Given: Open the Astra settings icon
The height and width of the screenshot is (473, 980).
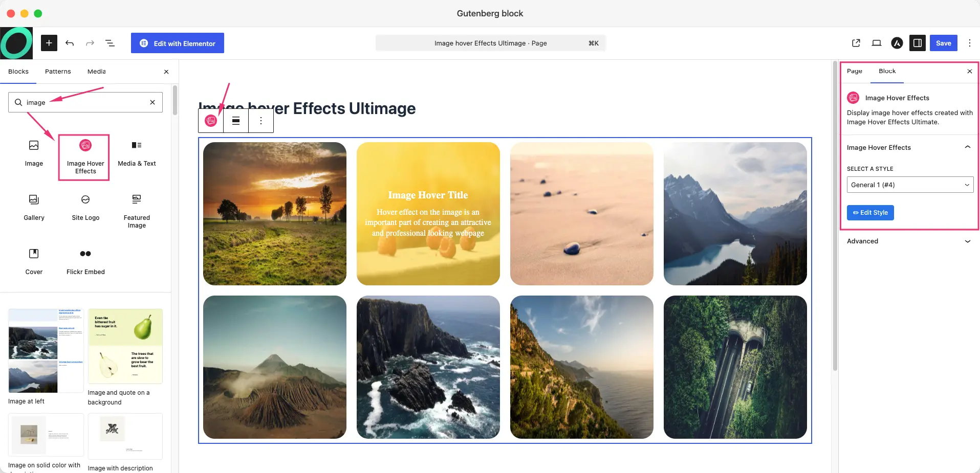Looking at the screenshot, I should 897,43.
